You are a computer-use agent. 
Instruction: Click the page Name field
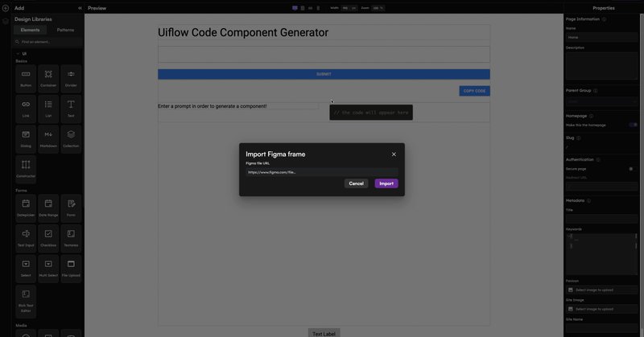601,37
